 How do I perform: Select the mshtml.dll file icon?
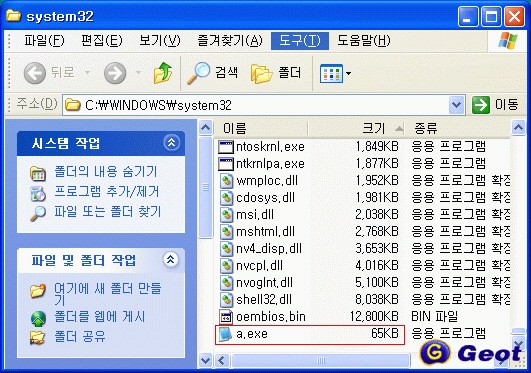(226, 231)
